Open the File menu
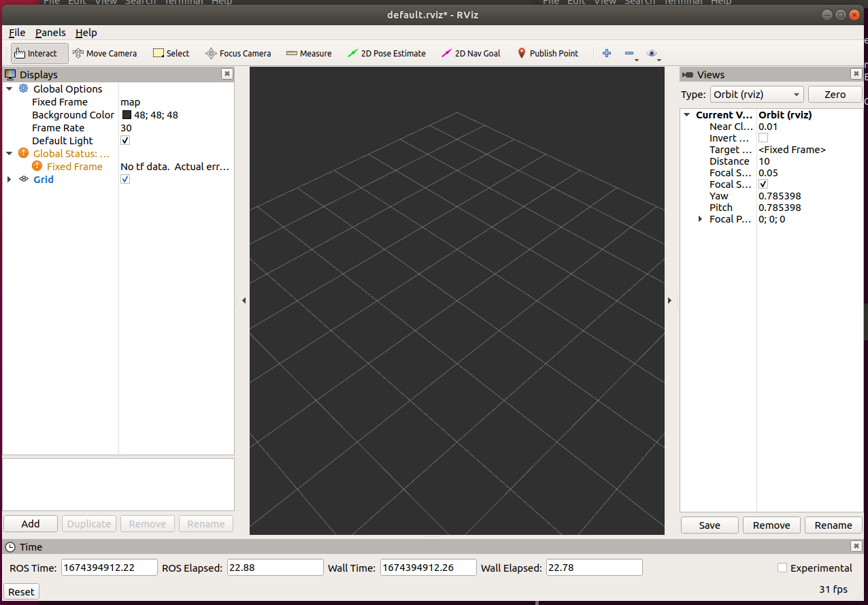 coord(17,33)
